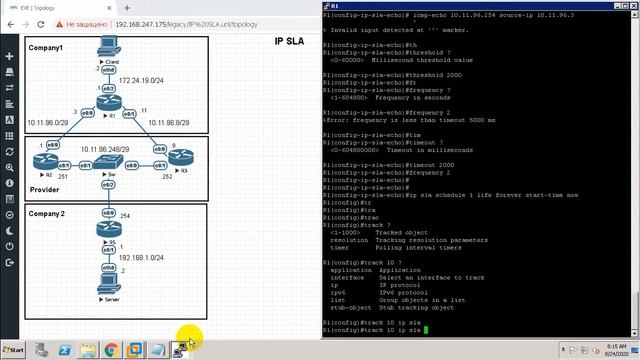The height and width of the screenshot is (360, 640).
Task: Click the IP SLA title text
Action: [289, 41]
